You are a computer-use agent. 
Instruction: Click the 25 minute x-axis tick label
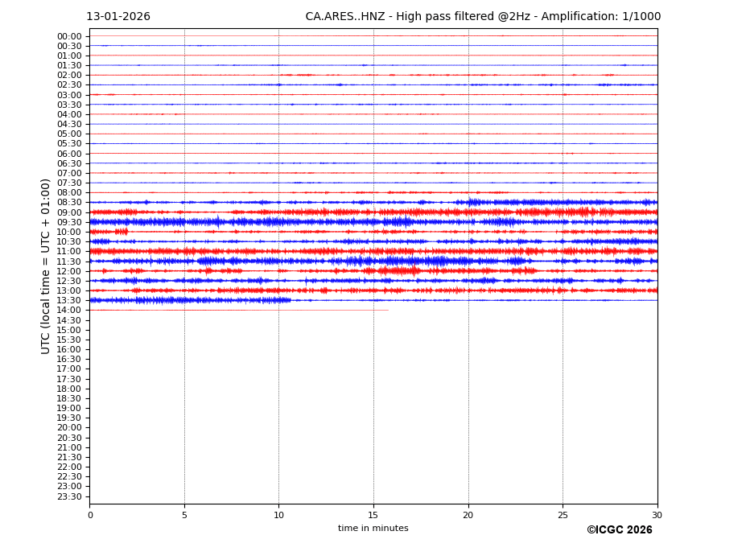tap(563, 515)
